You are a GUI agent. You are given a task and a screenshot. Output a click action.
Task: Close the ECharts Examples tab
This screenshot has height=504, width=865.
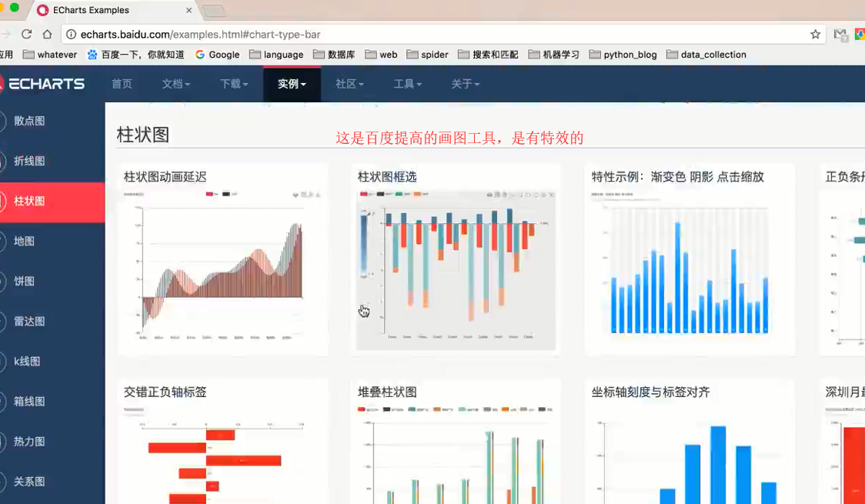[189, 10]
